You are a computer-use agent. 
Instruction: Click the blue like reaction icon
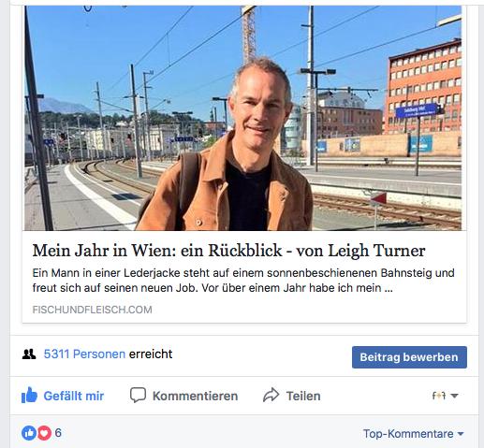29,433
